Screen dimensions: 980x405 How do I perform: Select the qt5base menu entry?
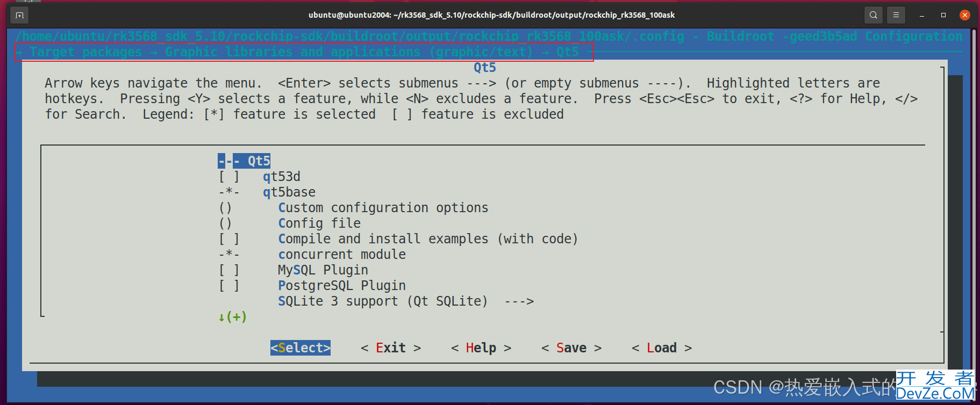point(289,192)
